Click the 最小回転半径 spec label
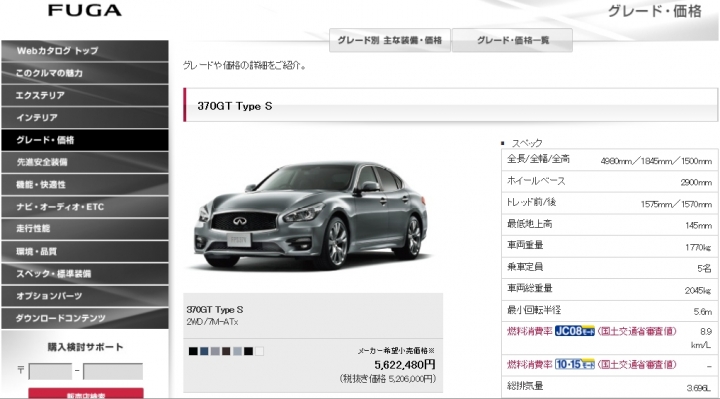The image size is (720, 399). [534, 310]
